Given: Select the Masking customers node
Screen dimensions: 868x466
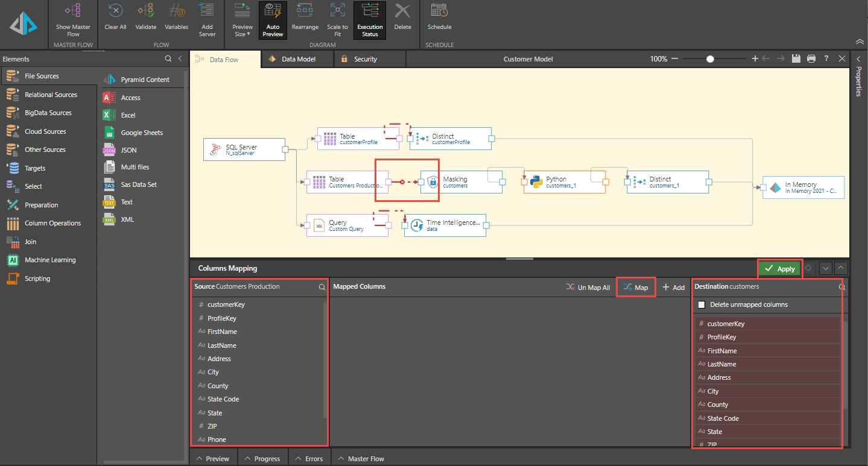Looking at the screenshot, I should click(x=461, y=182).
